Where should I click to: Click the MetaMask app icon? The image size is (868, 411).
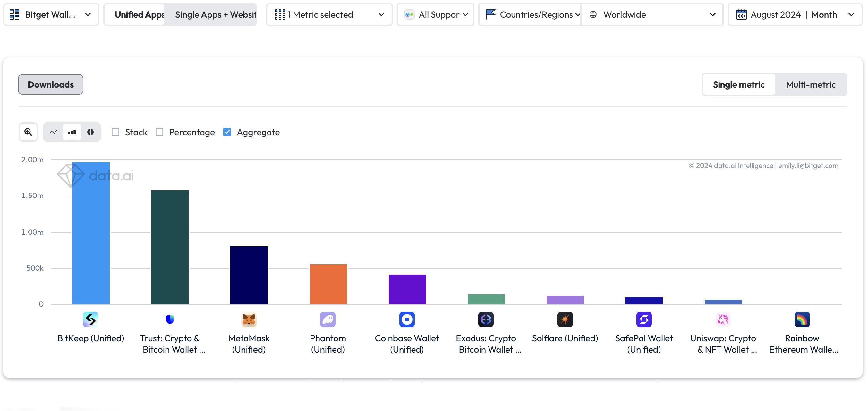(x=249, y=319)
